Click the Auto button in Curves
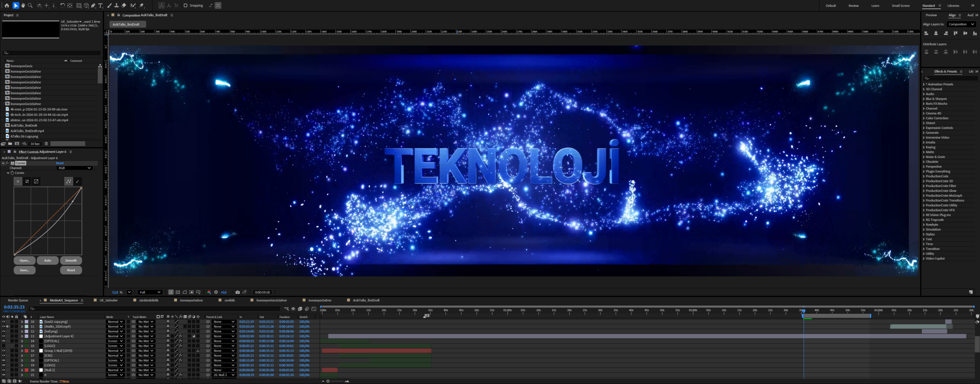Screen dimensions: 980x384 [47, 260]
